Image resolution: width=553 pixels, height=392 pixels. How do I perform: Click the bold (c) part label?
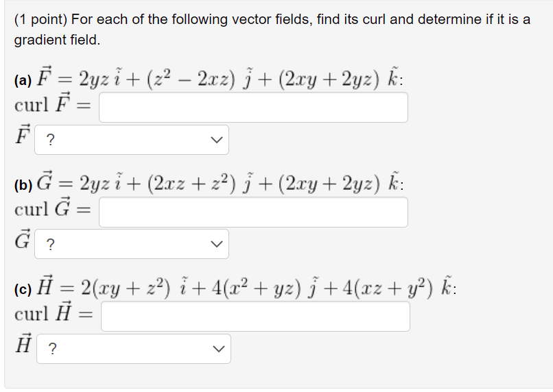click(23, 289)
